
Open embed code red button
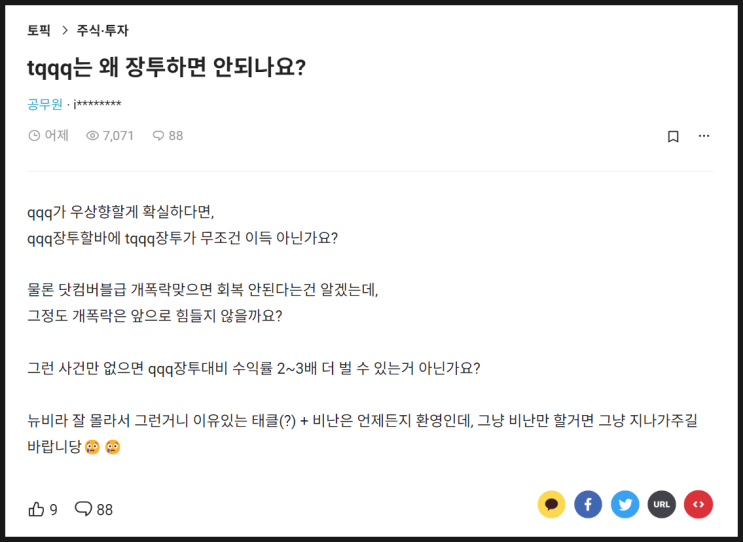pyautogui.click(x=698, y=504)
